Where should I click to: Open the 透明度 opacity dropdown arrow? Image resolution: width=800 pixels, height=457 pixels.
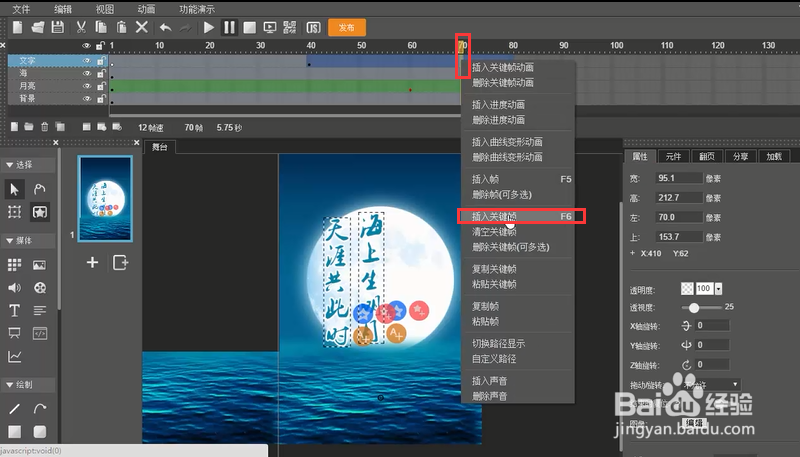pyautogui.click(x=718, y=289)
